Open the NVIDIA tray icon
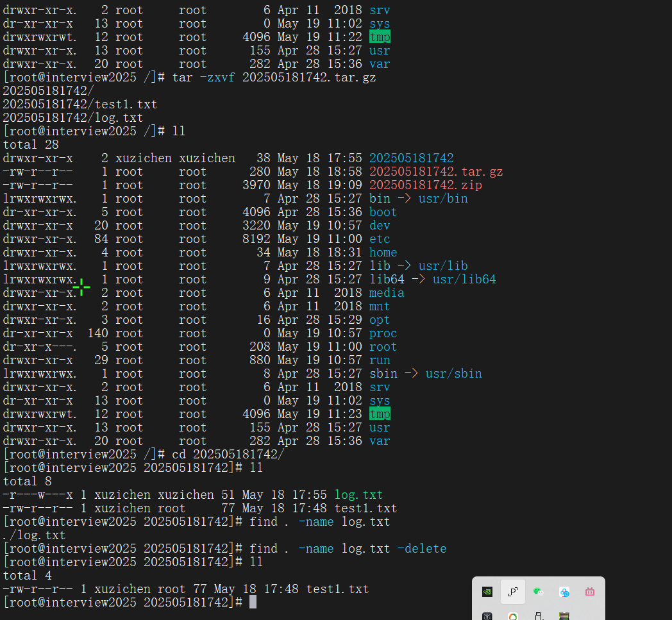Screen dimensions: 672x620 point(487,592)
